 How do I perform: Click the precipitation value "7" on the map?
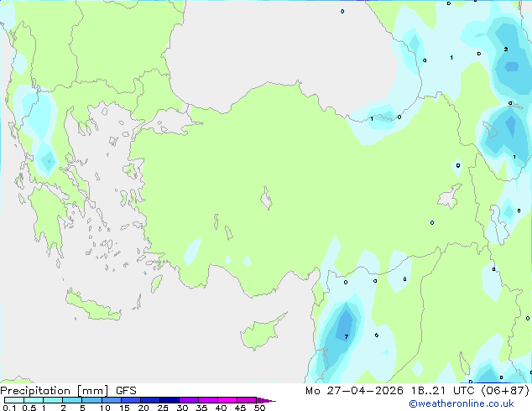click(346, 336)
